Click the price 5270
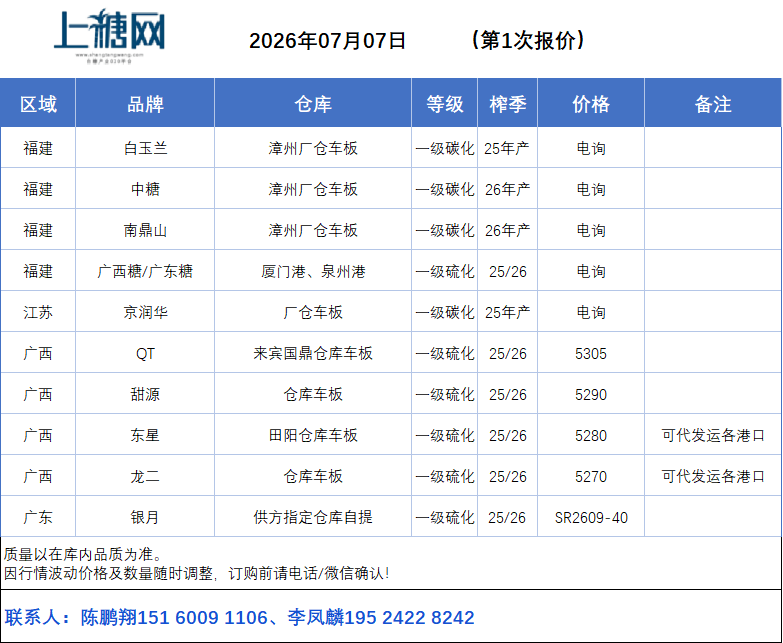 pos(591,476)
